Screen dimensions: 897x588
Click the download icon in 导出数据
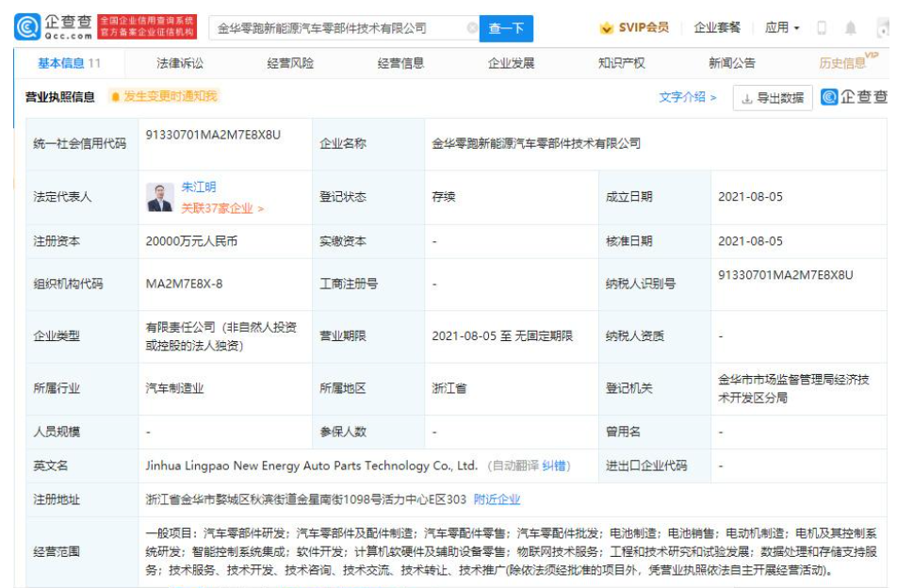pos(746,98)
